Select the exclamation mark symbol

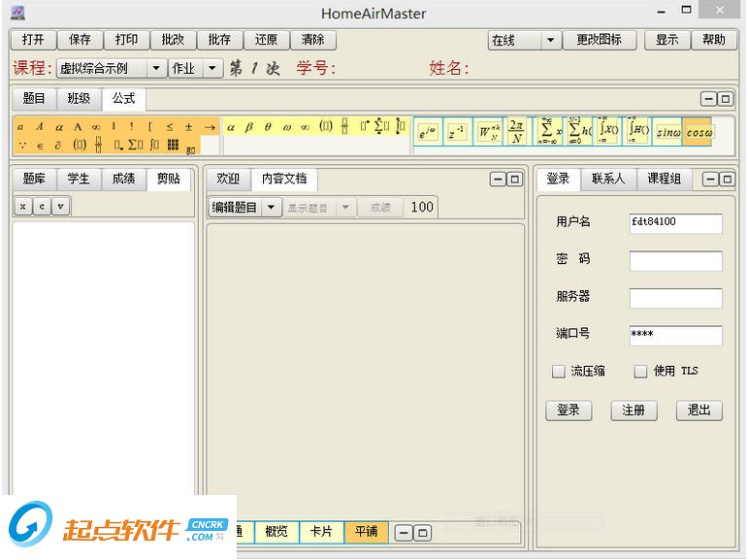[x=132, y=127]
